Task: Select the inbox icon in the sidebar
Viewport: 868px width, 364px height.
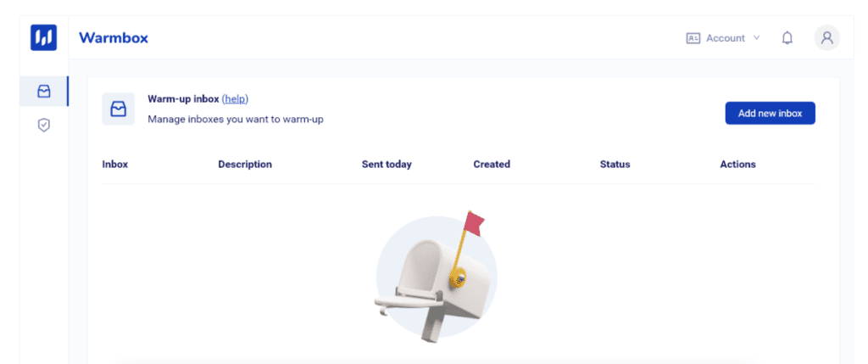Action: pos(44,92)
